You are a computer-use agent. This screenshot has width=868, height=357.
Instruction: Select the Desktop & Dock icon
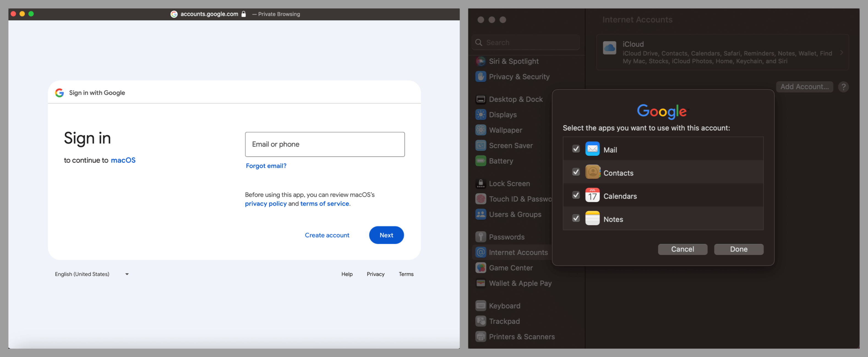481,99
